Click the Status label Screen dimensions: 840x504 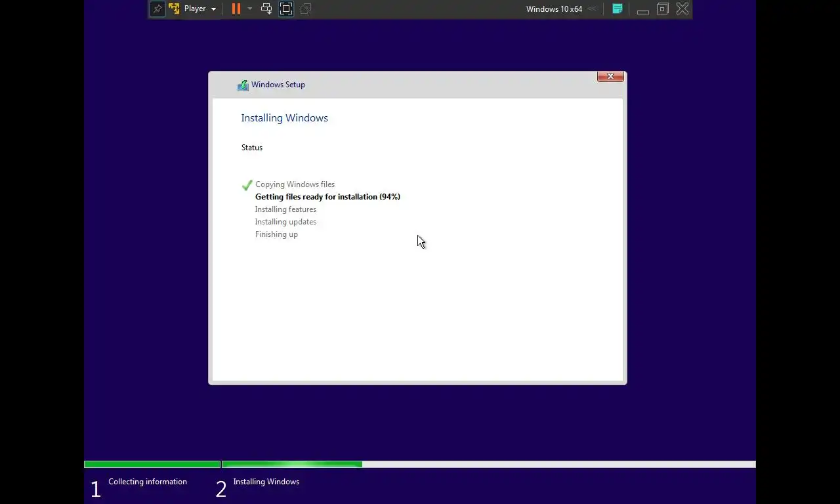point(252,148)
